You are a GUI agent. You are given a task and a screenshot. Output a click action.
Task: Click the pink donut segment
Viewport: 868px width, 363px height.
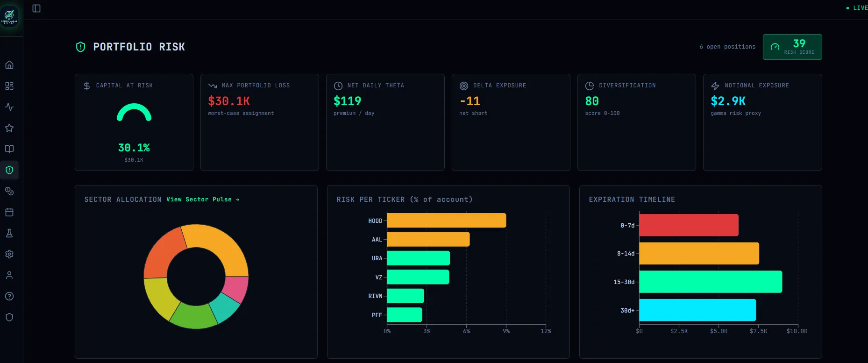[237, 289]
